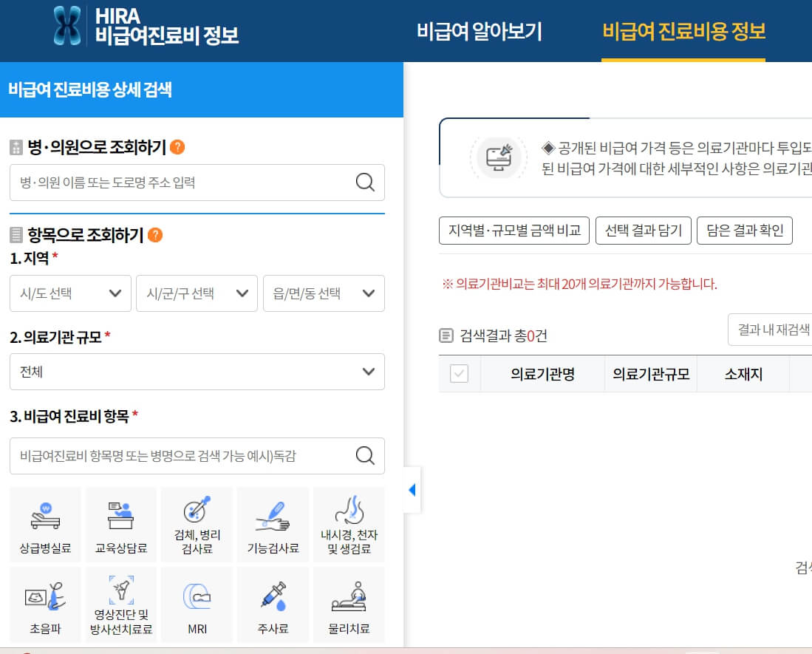Select the MRI category icon

point(196,604)
